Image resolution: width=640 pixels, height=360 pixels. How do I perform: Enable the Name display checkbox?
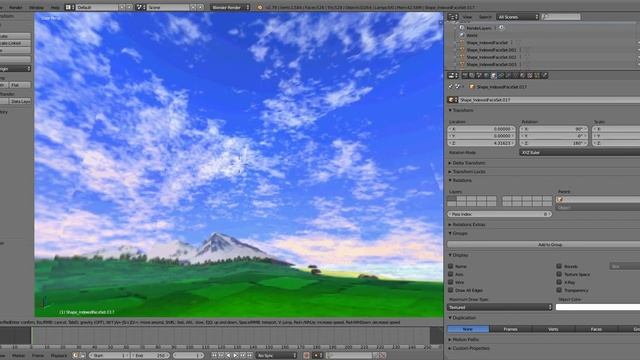pyautogui.click(x=451, y=266)
